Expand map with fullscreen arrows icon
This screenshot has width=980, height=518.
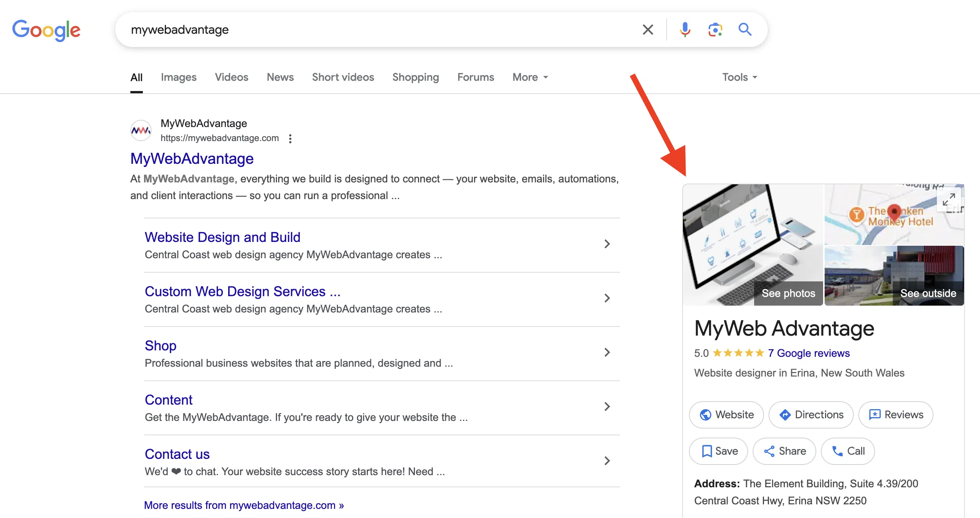tap(949, 199)
